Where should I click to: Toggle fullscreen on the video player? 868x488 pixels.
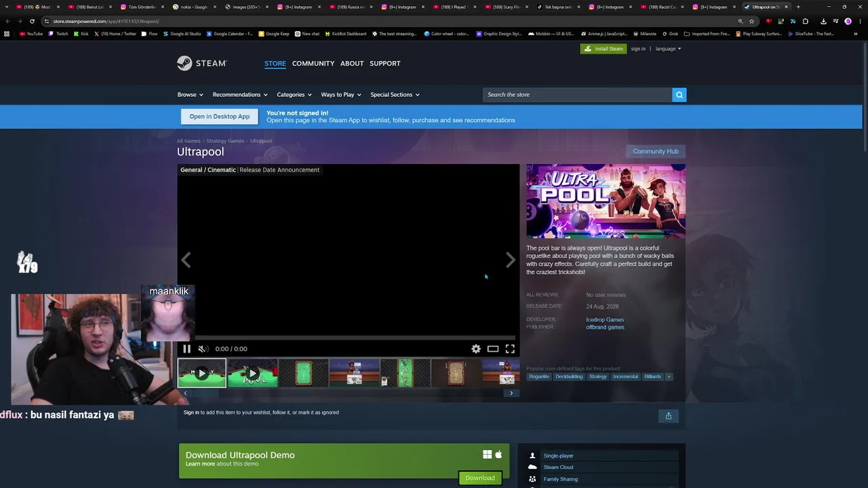pyautogui.click(x=510, y=349)
